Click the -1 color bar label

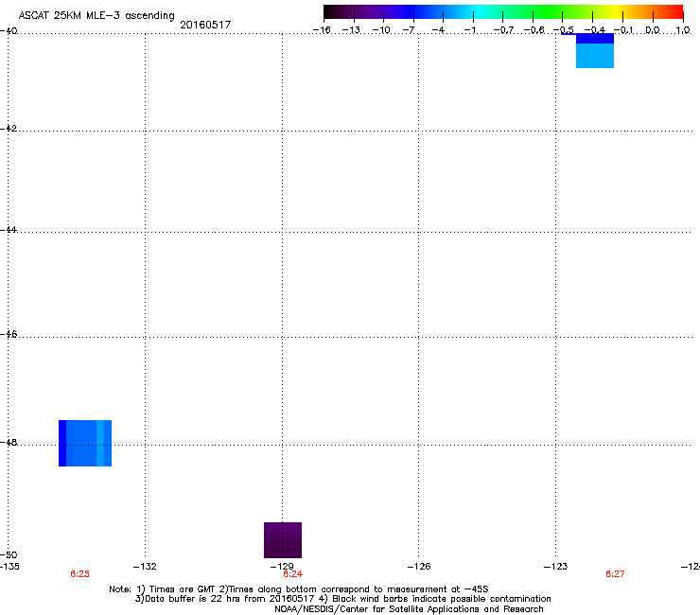click(469, 30)
